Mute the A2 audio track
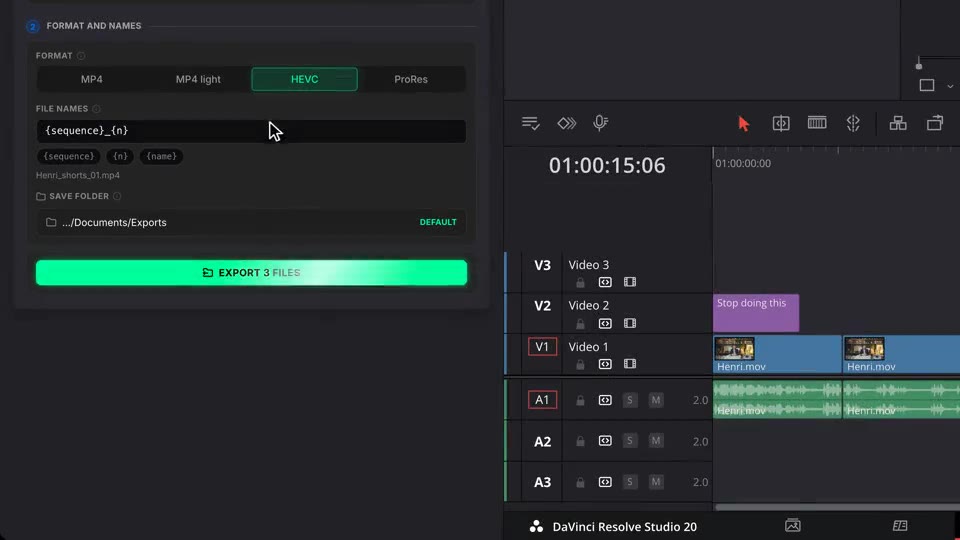Screen dimensions: 960x540 click(x=656, y=441)
